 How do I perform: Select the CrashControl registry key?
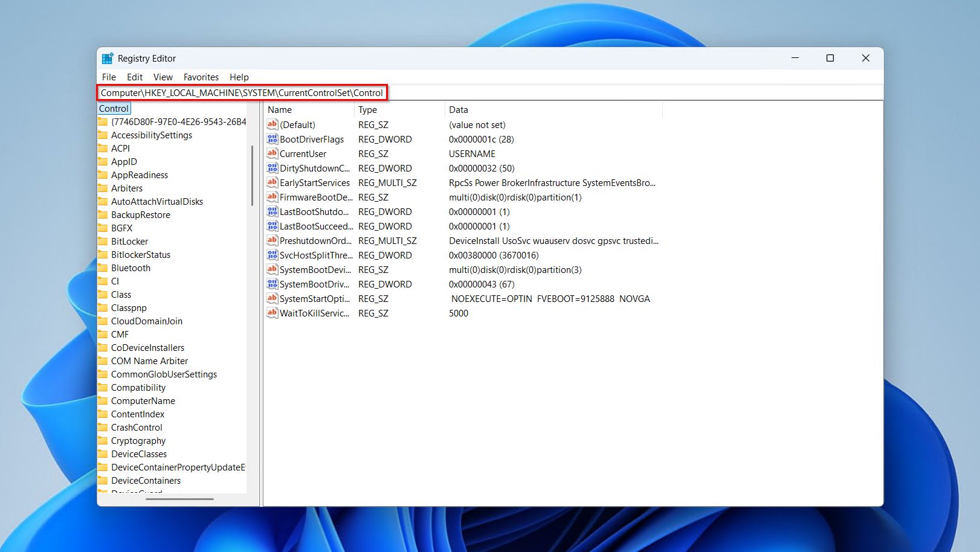tap(137, 428)
